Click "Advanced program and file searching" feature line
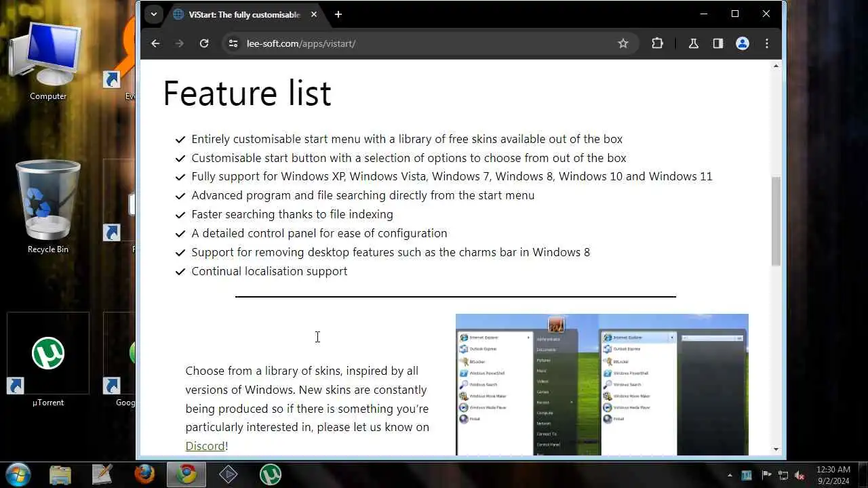The height and width of the screenshot is (488, 868). point(363,195)
